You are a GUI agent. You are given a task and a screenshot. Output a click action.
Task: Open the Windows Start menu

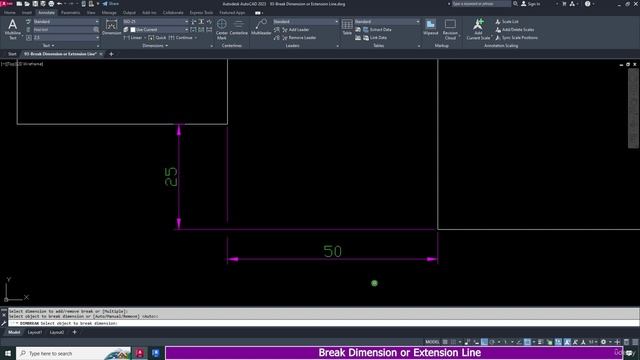(8, 353)
